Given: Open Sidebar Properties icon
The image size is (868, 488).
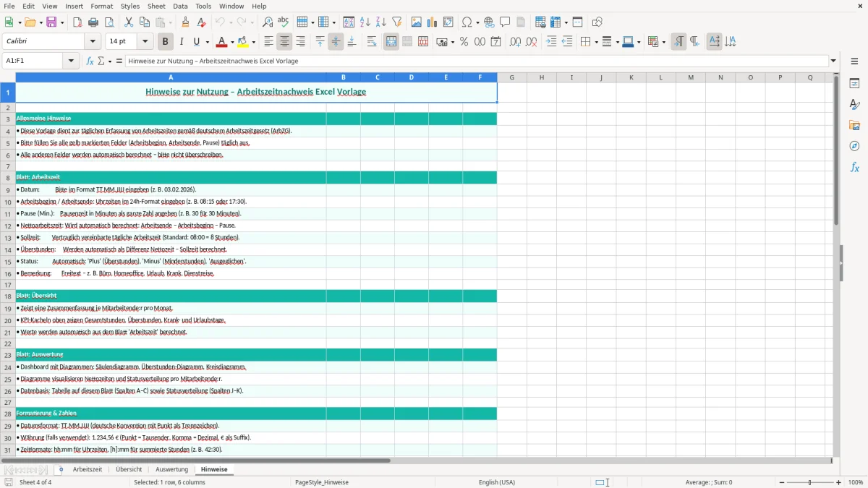Looking at the screenshot, I should click(x=854, y=83).
